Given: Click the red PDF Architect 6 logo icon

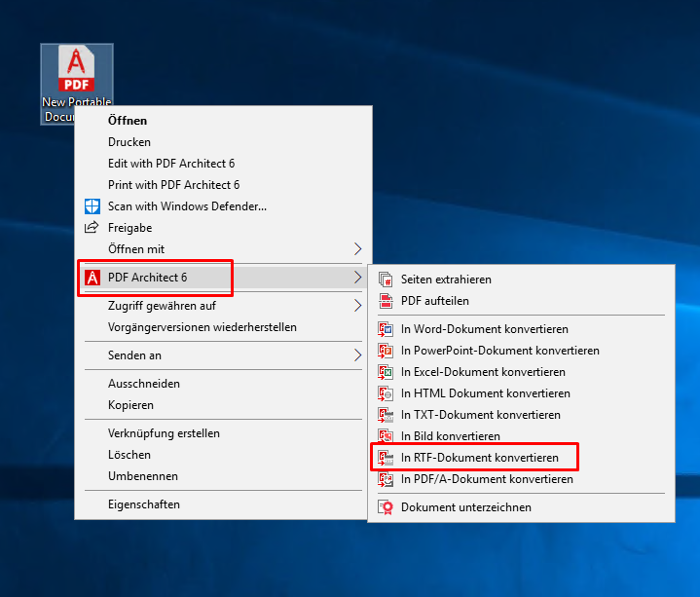Looking at the screenshot, I should [x=92, y=278].
